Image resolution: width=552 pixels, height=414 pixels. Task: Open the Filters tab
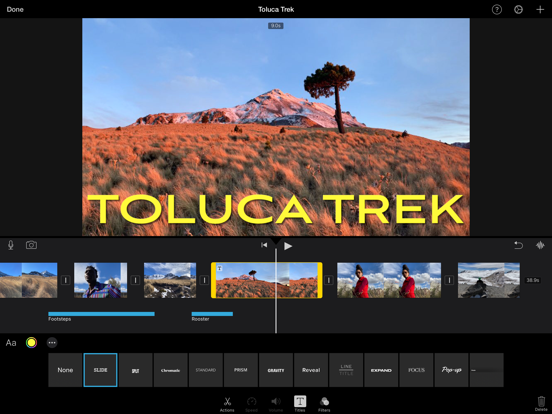pos(324,404)
